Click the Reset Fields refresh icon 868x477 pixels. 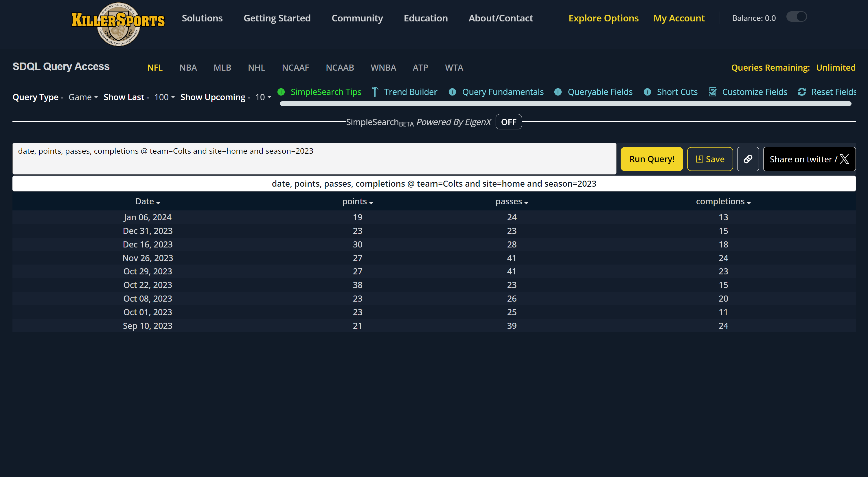coord(802,92)
